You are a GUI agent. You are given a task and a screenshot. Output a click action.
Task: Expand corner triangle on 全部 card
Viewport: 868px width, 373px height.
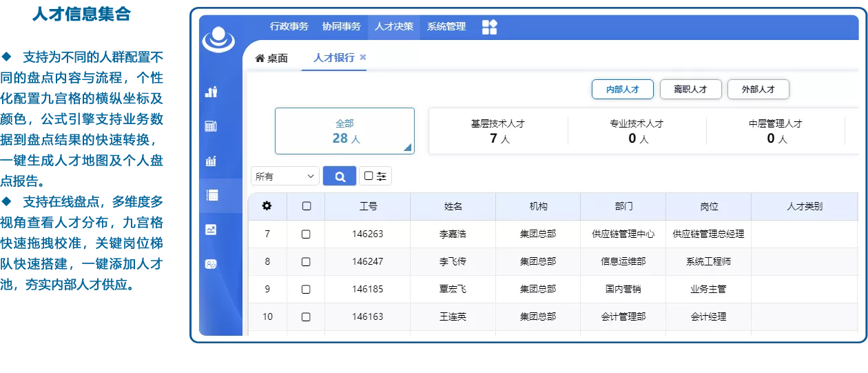pos(408,147)
